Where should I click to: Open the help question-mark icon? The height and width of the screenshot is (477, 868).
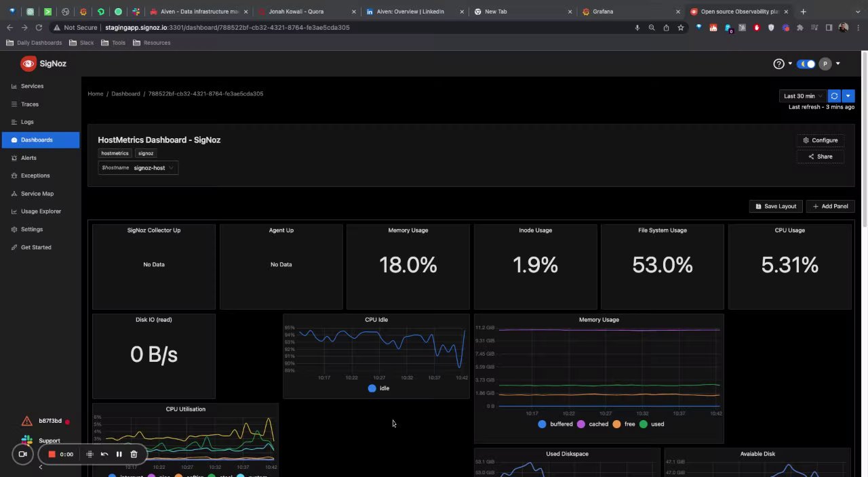click(x=778, y=64)
